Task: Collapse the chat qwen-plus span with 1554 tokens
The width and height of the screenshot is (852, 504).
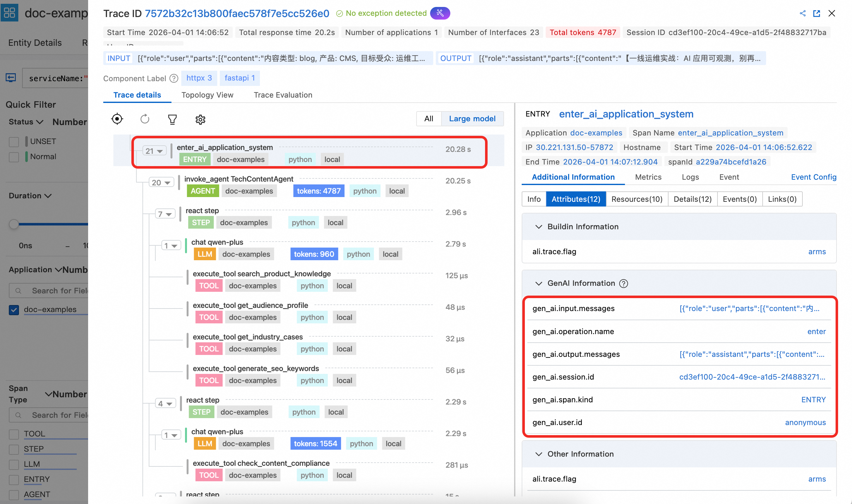Action: (171, 435)
